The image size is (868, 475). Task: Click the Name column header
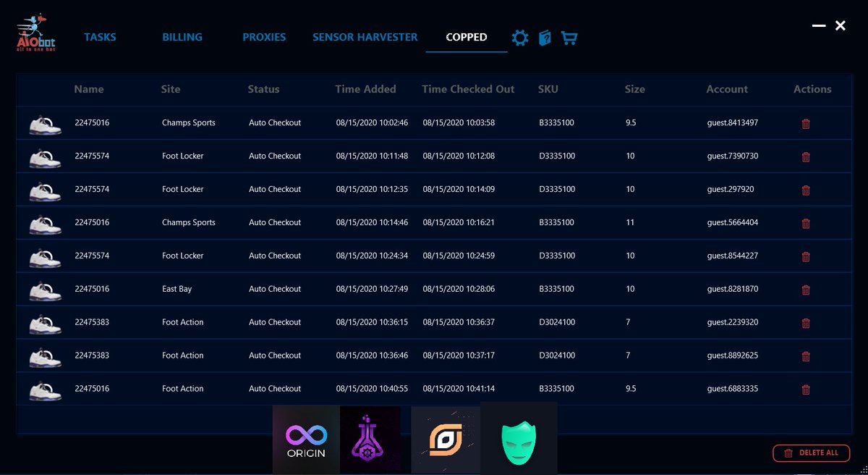click(x=89, y=89)
